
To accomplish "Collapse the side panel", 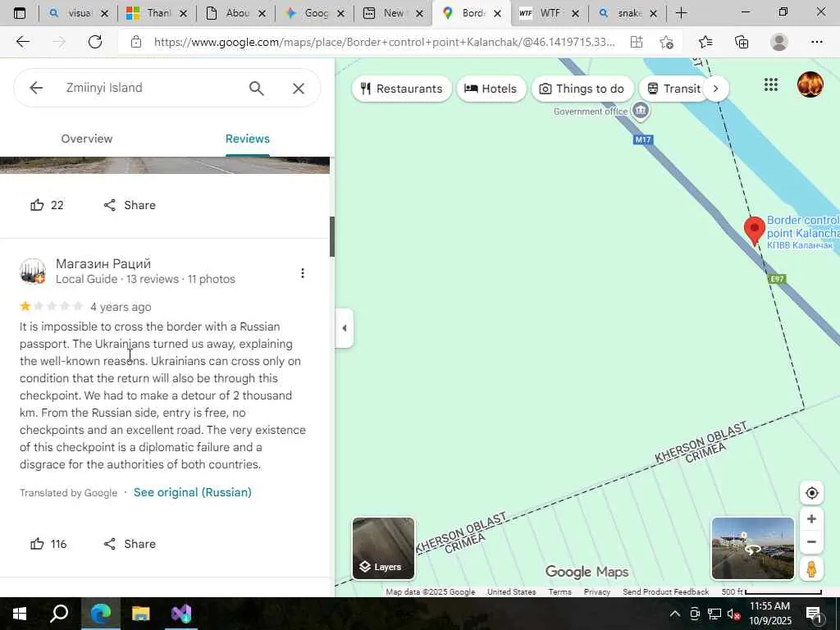I will (345, 328).
